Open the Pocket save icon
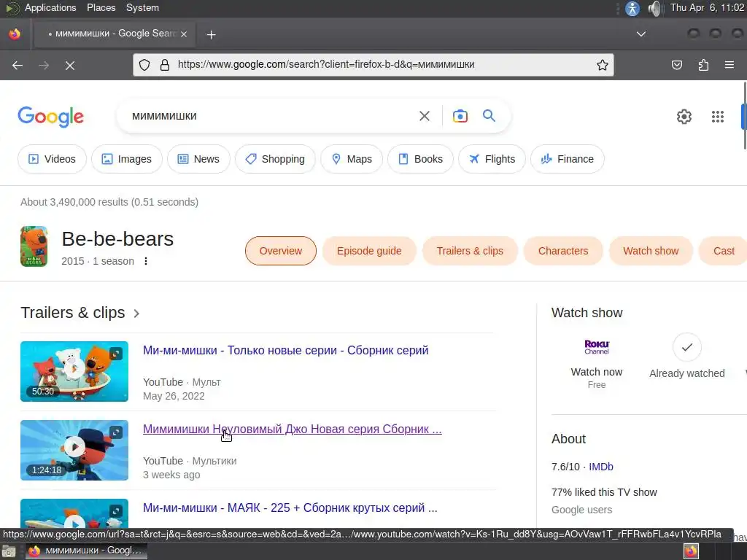The width and height of the screenshot is (747, 560). pos(676,65)
